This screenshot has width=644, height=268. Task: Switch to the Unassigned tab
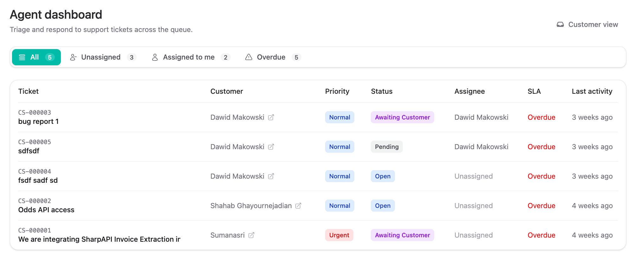point(103,57)
